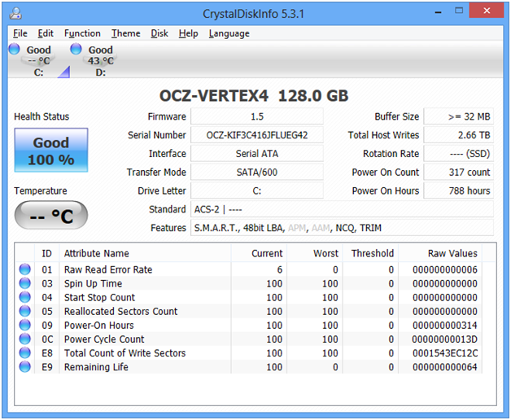Open the Help menu
511x420 pixels.
188,33
